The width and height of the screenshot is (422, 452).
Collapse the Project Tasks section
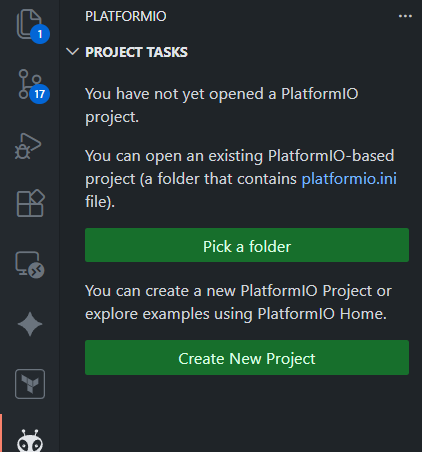[72, 52]
